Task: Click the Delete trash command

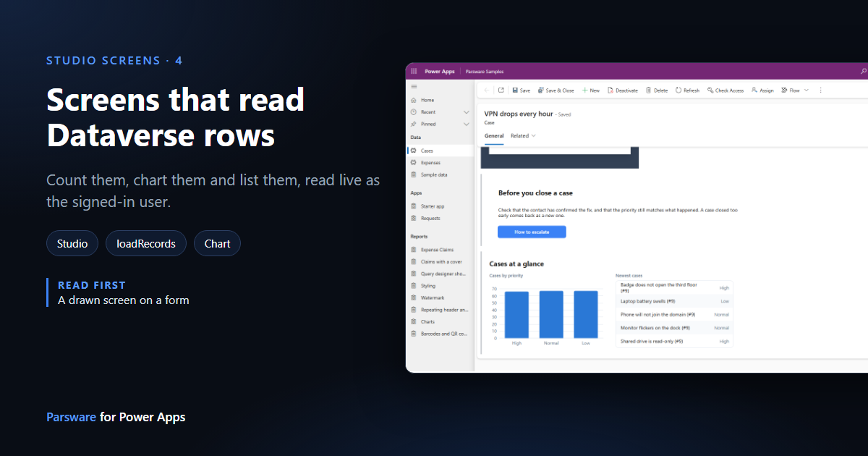Action: (657, 90)
